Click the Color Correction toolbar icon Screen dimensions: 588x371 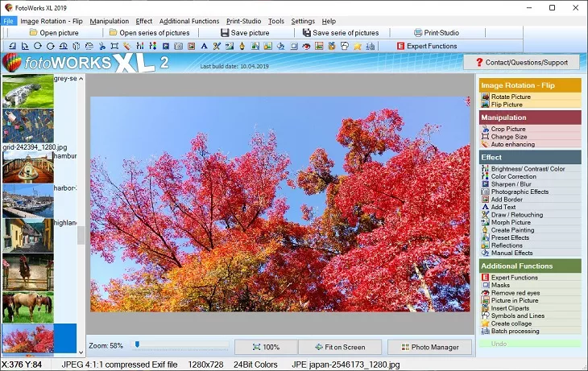pyautogui.click(x=153, y=46)
